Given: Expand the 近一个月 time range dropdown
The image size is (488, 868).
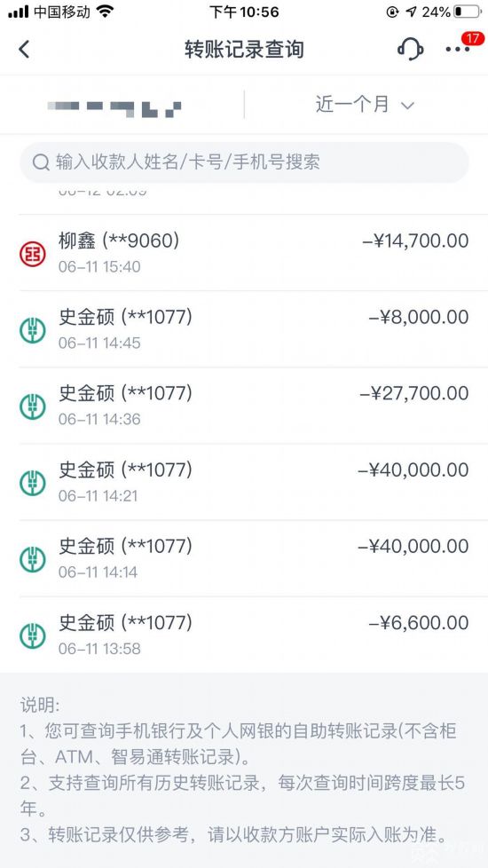Looking at the screenshot, I should click(365, 105).
